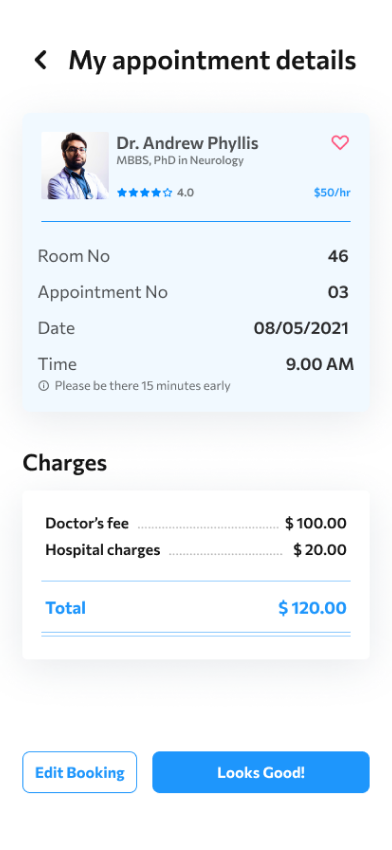Click the date 08/05/2021

click(301, 328)
